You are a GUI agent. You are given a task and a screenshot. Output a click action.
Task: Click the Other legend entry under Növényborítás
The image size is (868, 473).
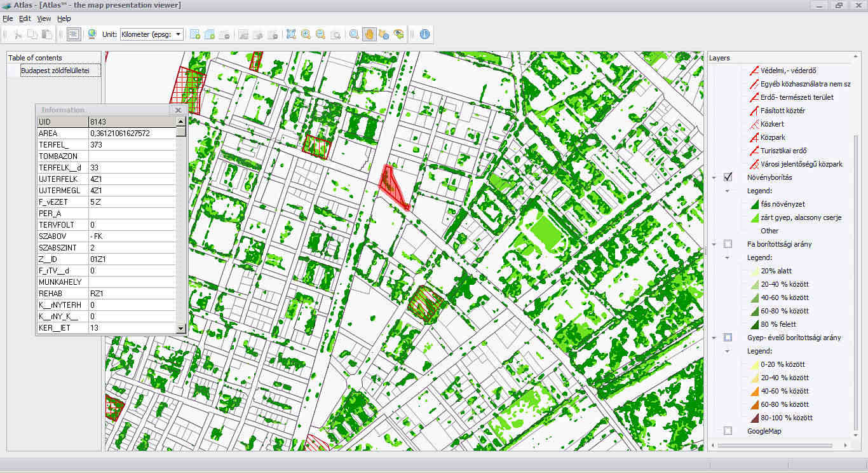point(769,231)
